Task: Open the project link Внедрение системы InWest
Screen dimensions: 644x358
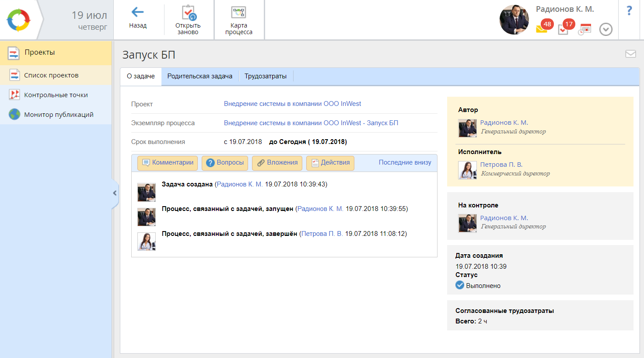Action: 292,104
